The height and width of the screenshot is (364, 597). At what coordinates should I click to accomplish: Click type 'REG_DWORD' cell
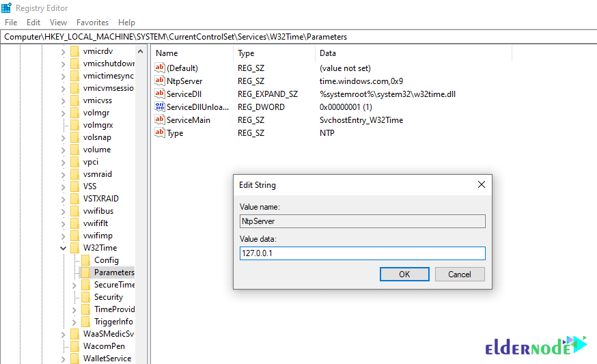261,107
